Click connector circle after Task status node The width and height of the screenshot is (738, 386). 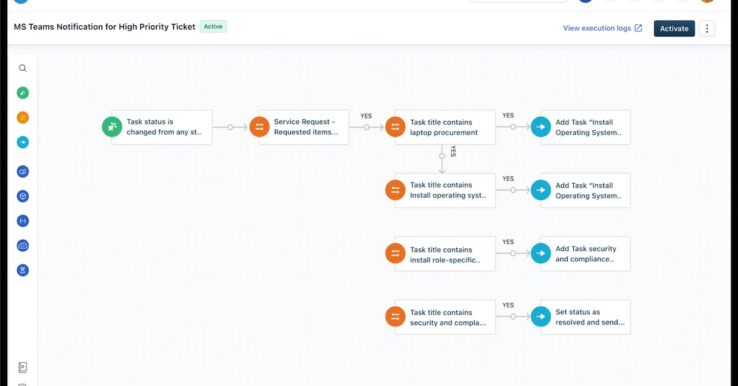coord(230,127)
